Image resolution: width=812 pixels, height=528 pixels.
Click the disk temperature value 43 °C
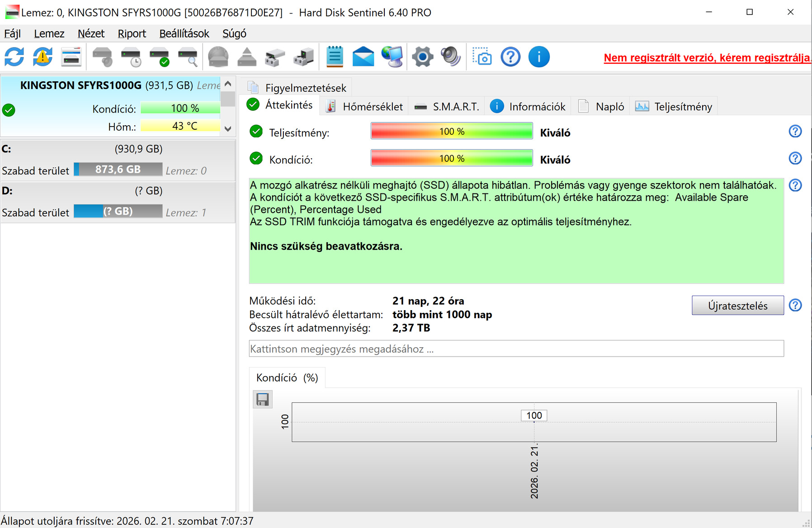tap(180, 126)
